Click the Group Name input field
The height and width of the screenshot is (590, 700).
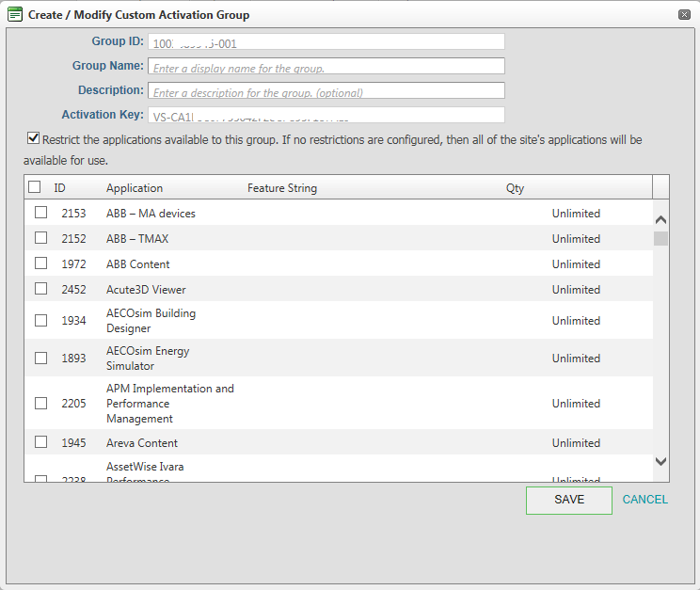point(326,66)
